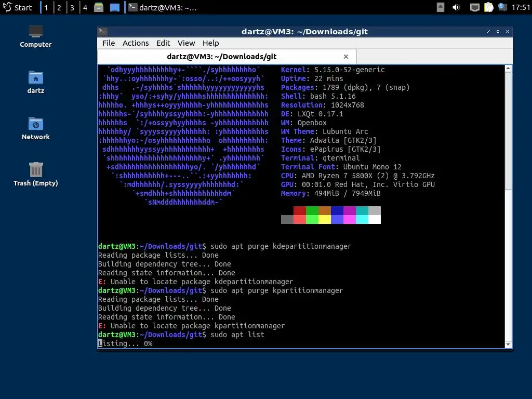Click the CPU: AMD Ryzen 7 5800X line
The image size is (532, 399).
pyautogui.click(x=358, y=176)
